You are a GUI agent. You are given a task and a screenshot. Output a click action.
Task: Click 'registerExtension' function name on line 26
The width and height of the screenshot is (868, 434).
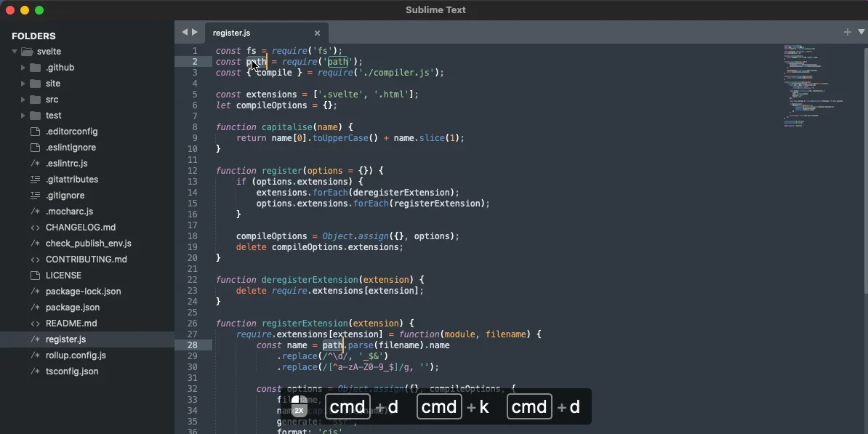(x=305, y=324)
